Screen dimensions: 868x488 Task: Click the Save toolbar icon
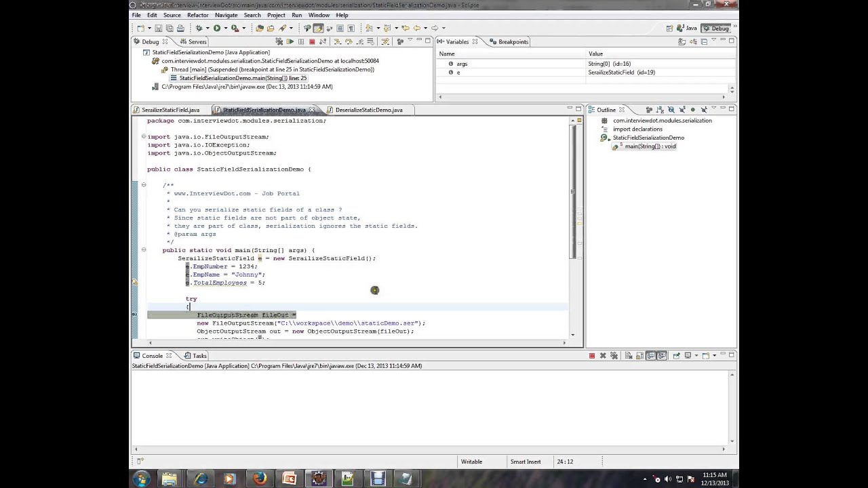tap(158, 28)
